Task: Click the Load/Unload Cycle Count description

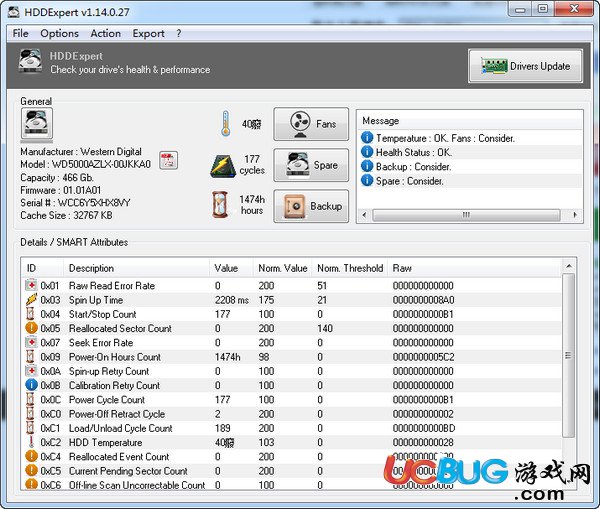Action: click(121, 428)
